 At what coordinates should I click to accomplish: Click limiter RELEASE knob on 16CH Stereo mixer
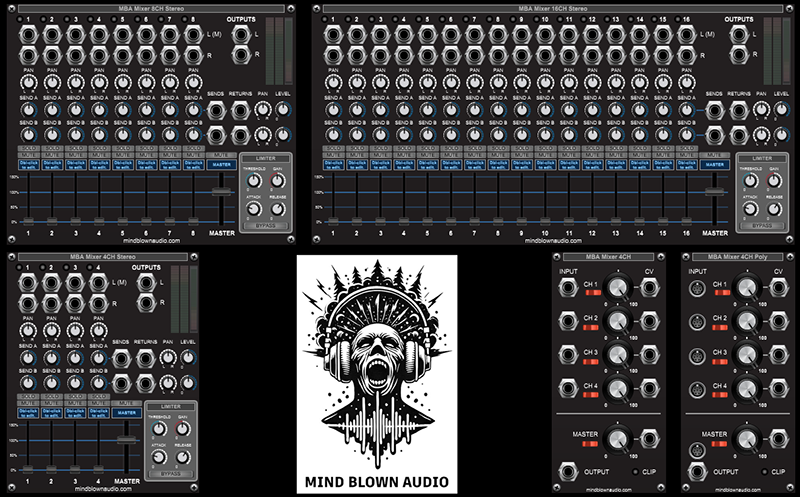coord(774,209)
